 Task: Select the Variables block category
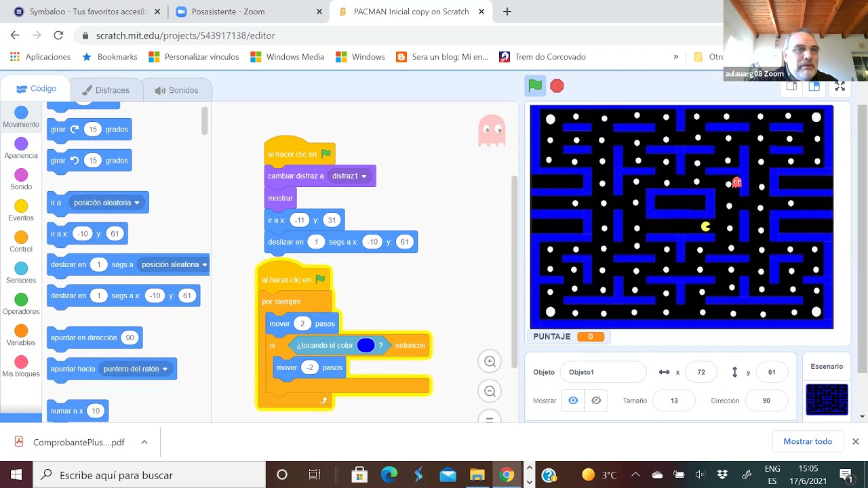(x=21, y=335)
